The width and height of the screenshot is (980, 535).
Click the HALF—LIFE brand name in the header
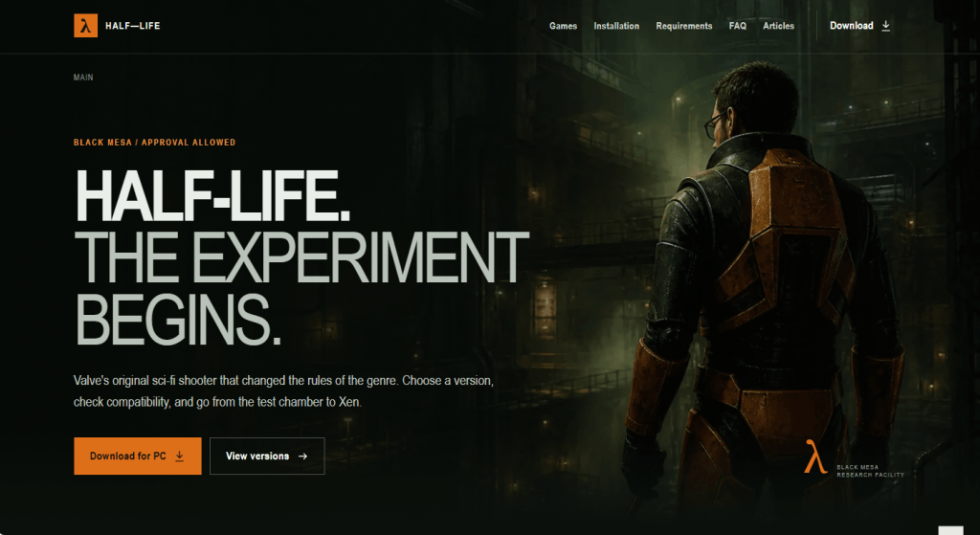[x=132, y=26]
